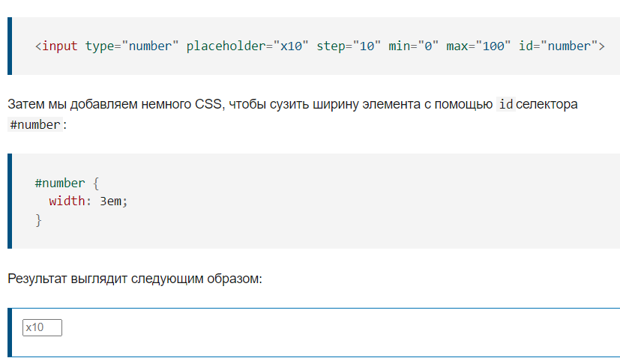Click the word 'селектора' in the paragraph
Image resolution: width=620 pixels, height=364 pixels.
[x=547, y=104]
